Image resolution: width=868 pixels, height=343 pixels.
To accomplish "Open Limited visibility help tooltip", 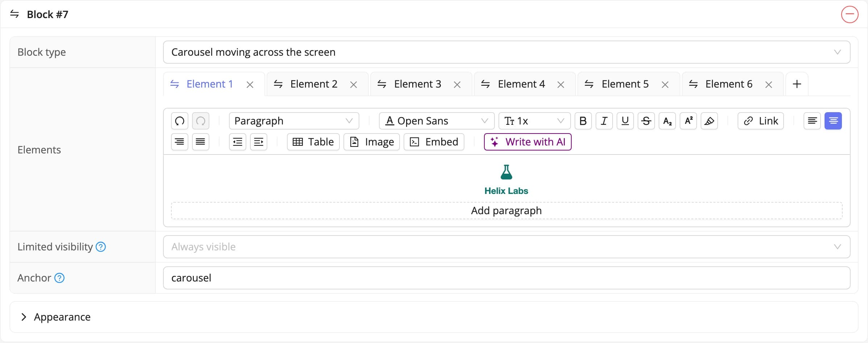I will click(101, 247).
